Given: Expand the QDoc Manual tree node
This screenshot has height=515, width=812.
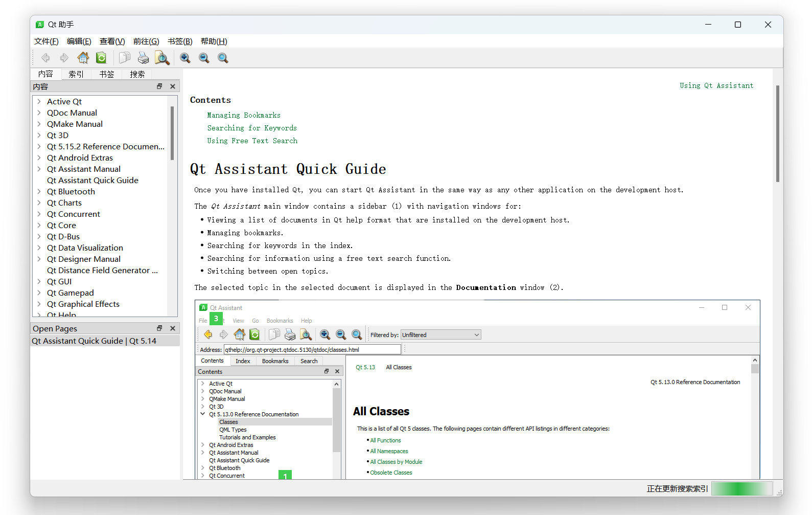Looking at the screenshot, I should tap(39, 113).
